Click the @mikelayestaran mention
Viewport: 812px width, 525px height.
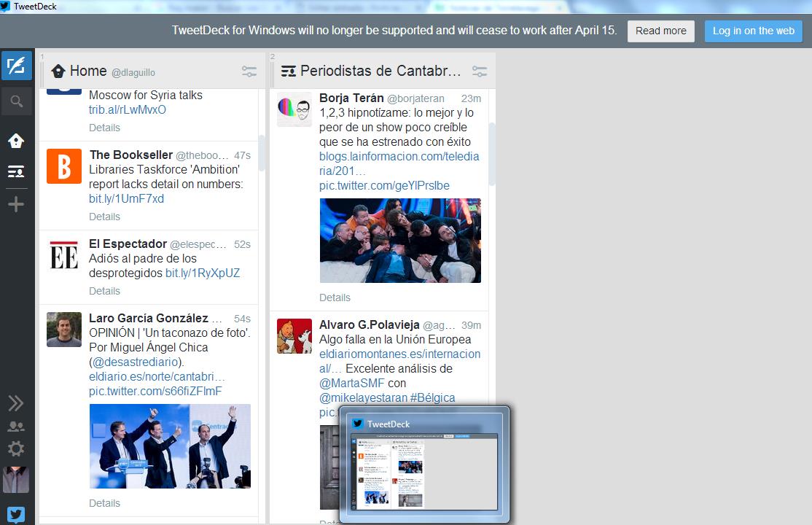[364, 398]
